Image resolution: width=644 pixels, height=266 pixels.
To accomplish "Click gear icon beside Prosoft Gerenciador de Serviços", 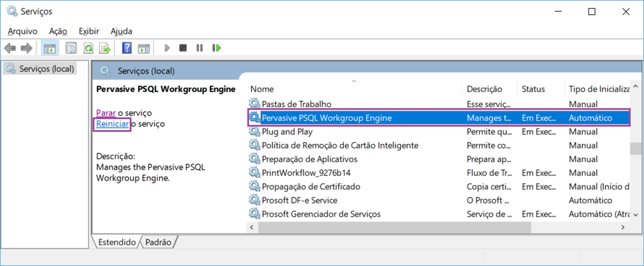I will pyautogui.click(x=254, y=213).
